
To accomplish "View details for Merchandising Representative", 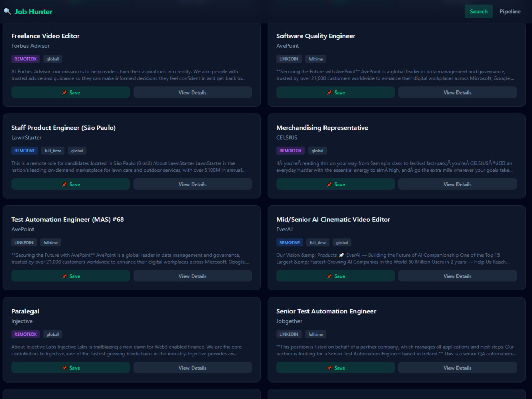I will pyautogui.click(x=458, y=184).
